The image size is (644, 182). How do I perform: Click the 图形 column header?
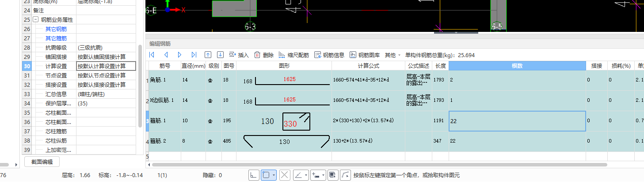coord(284,66)
